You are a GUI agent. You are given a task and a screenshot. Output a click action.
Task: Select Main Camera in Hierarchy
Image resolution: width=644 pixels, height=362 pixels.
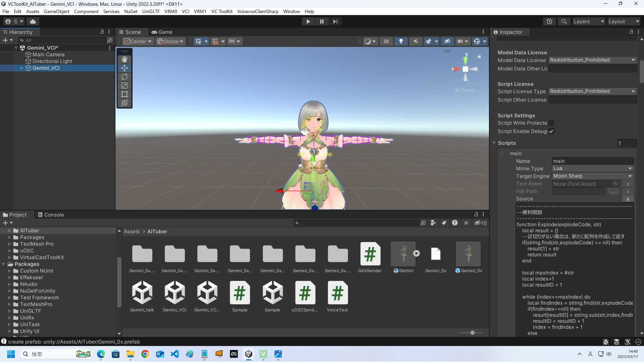48,55
